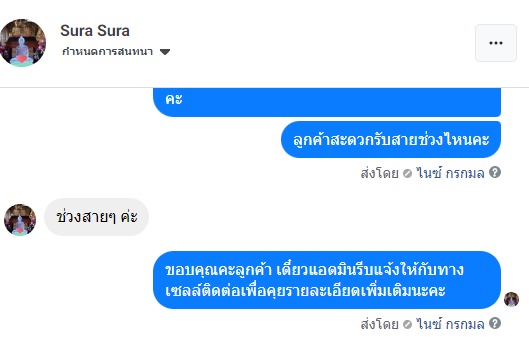The height and width of the screenshot is (362, 529).
Task: Select the partially visible คะ message bubble
Action: [x=327, y=102]
